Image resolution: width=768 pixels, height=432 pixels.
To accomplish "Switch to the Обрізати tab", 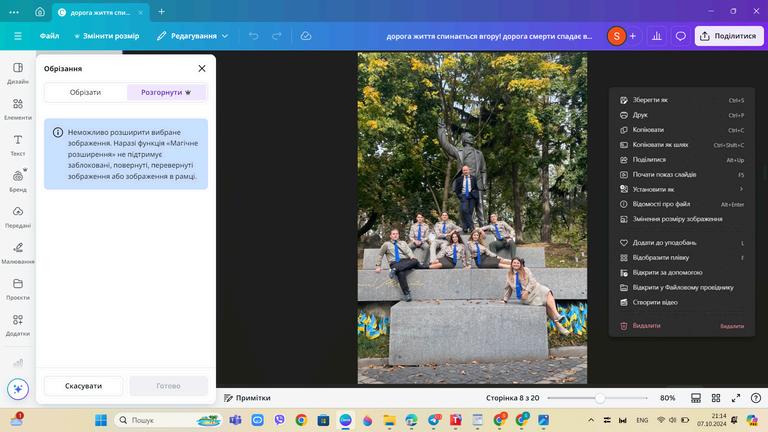I will click(x=85, y=92).
